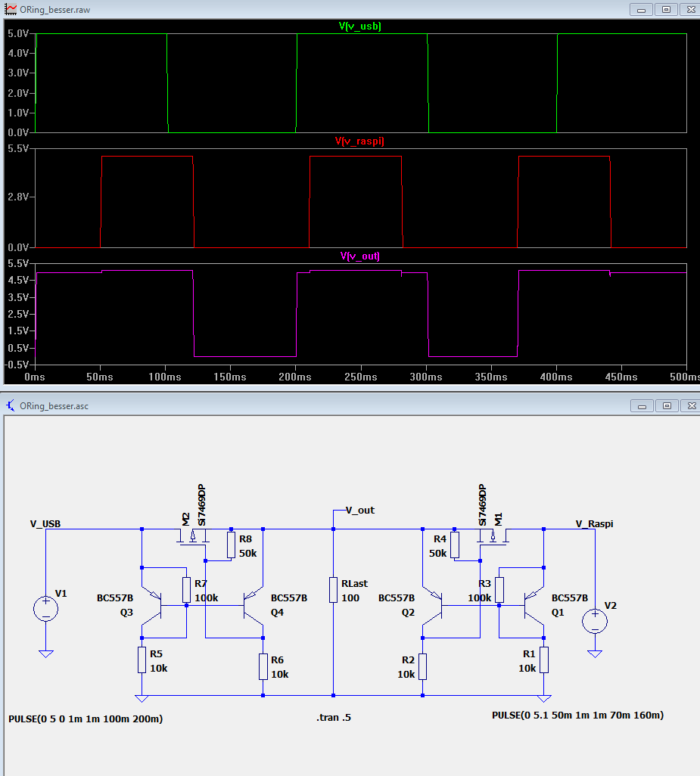Click BC557B label of Q1

click(570, 598)
